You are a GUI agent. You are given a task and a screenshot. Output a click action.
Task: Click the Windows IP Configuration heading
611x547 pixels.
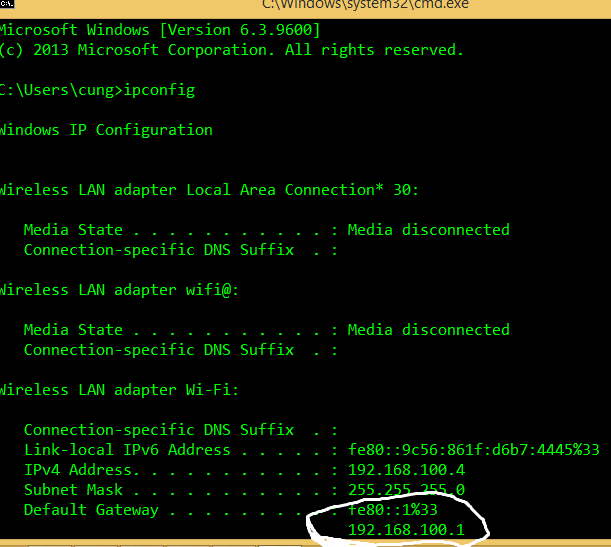[106, 130]
